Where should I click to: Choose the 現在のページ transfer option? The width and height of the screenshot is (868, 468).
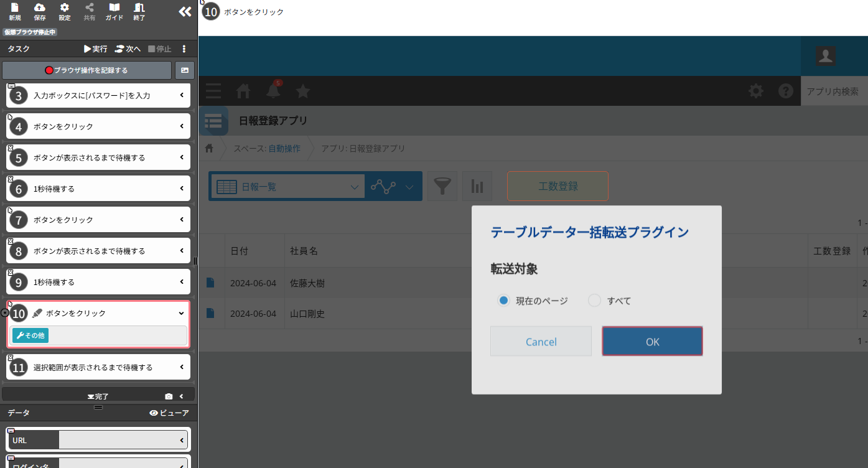click(503, 300)
